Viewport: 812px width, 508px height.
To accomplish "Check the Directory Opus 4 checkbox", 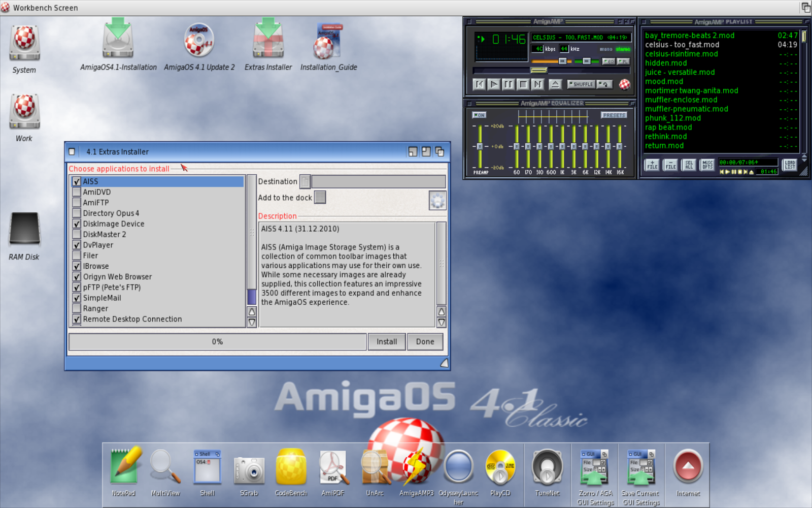I will point(77,213).
